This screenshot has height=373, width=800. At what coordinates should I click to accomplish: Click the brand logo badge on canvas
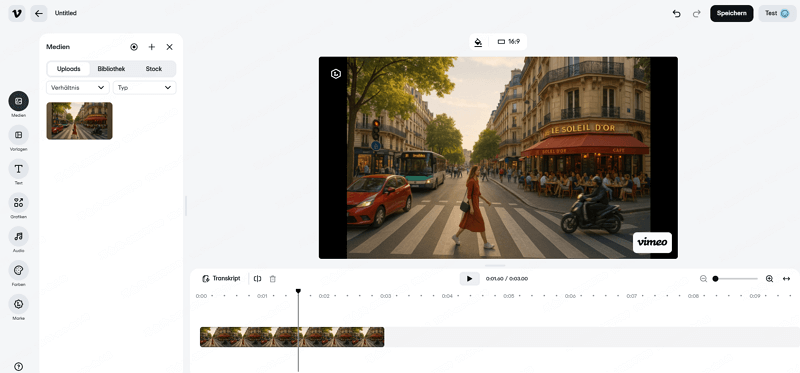pyautogui.click(x=336, y=74)
